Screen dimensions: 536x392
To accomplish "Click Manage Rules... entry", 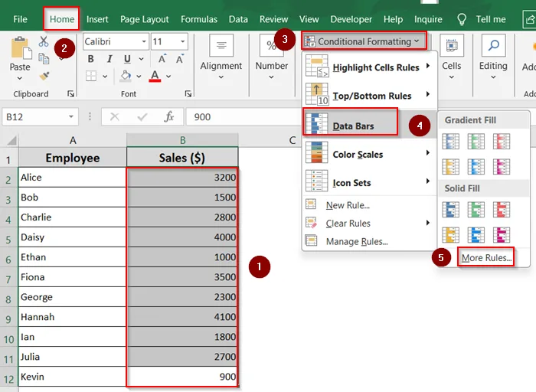I will [x=357, y=242].
